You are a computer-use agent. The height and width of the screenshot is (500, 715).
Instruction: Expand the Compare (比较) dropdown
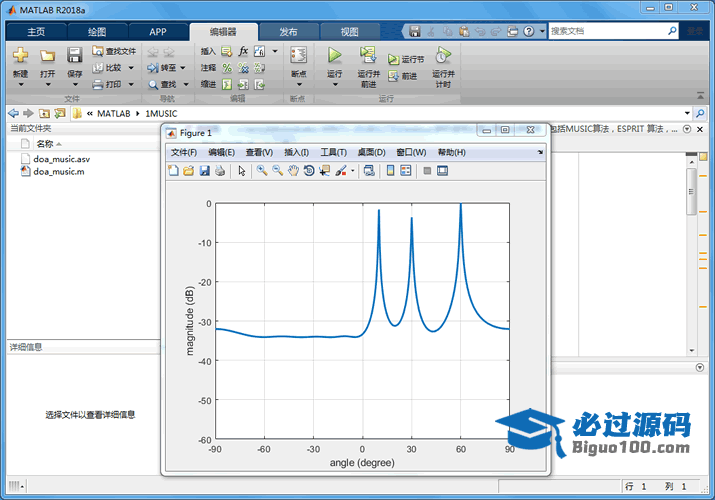pos(131,68)
